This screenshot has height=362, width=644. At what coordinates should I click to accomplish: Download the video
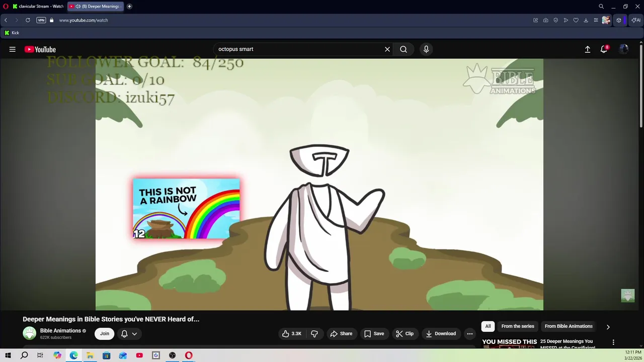pos(441,333)
